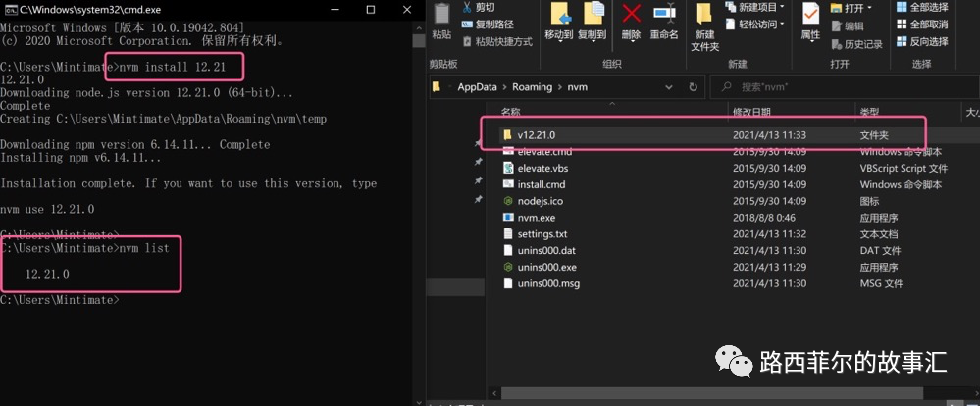Click the unins000.dat file icon
Image resolution: width=980 pixels, height=406 pixels.
tap(507, 250)
